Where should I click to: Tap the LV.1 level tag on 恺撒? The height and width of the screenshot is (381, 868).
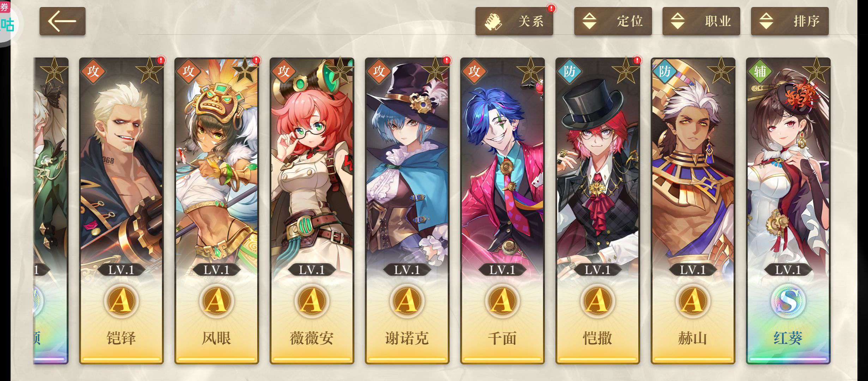tap(597, 270)
